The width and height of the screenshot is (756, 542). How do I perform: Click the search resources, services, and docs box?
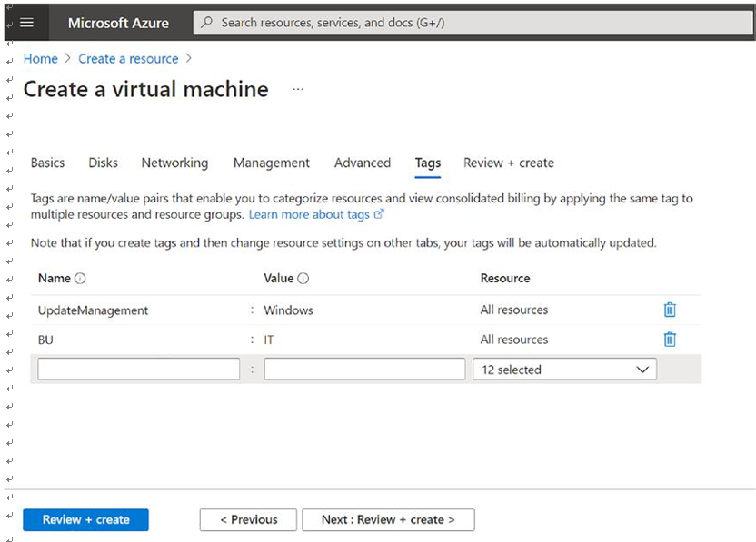(x=473, y=23)
